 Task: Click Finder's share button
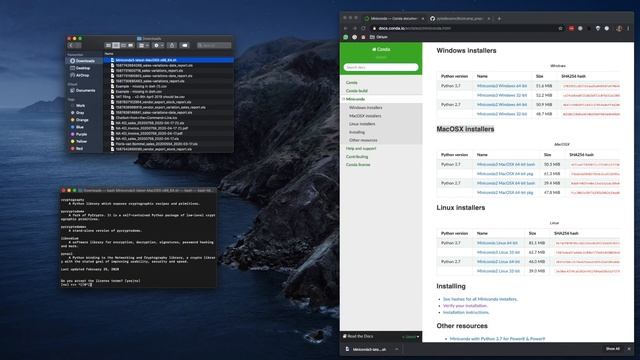[x=172, y=45]
